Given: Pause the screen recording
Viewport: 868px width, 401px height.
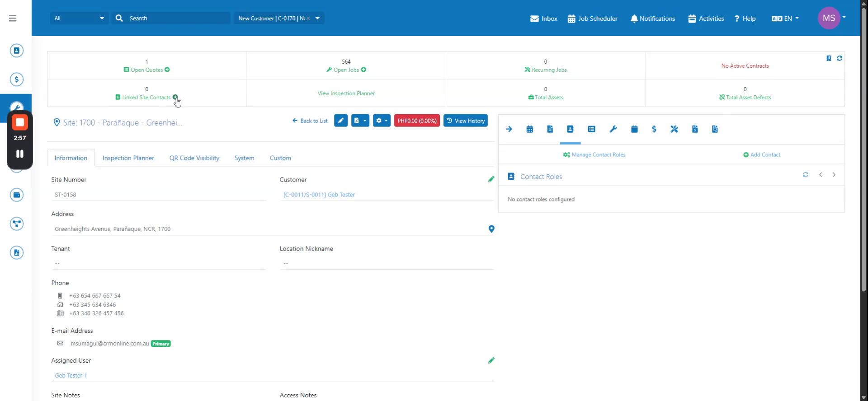Looking at the screenshot, I should click(20, 154).
